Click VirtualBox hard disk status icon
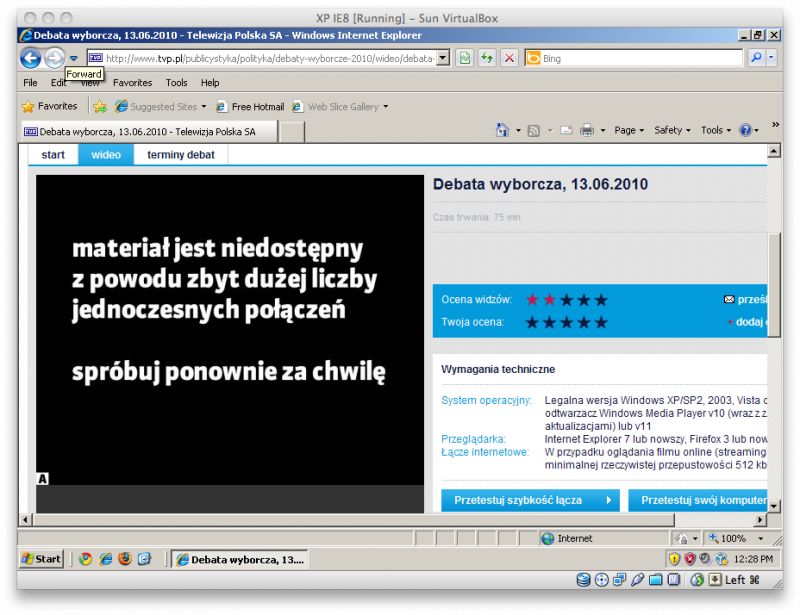 click(x=583, y=580)
